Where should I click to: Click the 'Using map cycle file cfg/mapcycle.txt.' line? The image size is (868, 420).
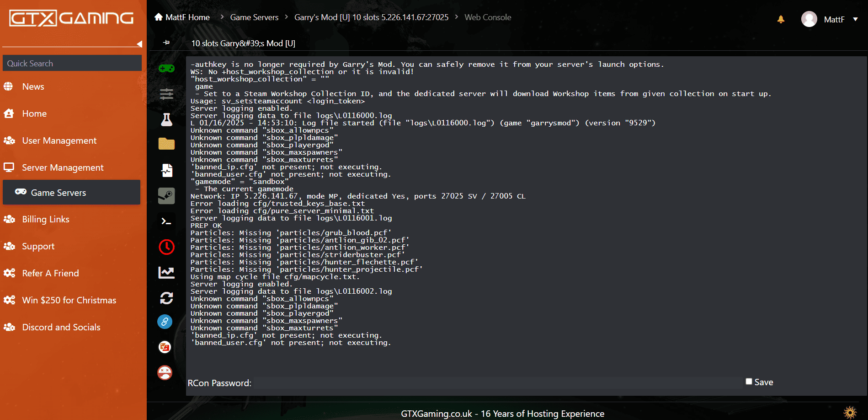pyautogui.click(x=275, y=277)
